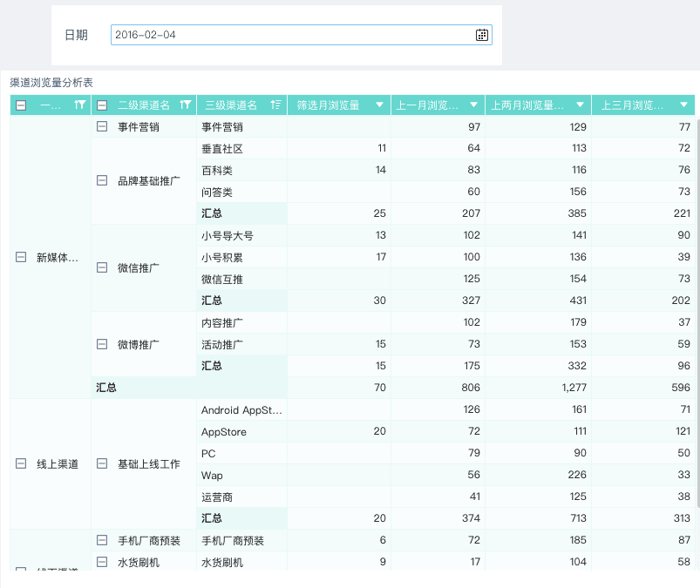Screen dimensions: 700x588
Task: Click the 筛选月浏览量 column header text
Action: pos(328,105)
